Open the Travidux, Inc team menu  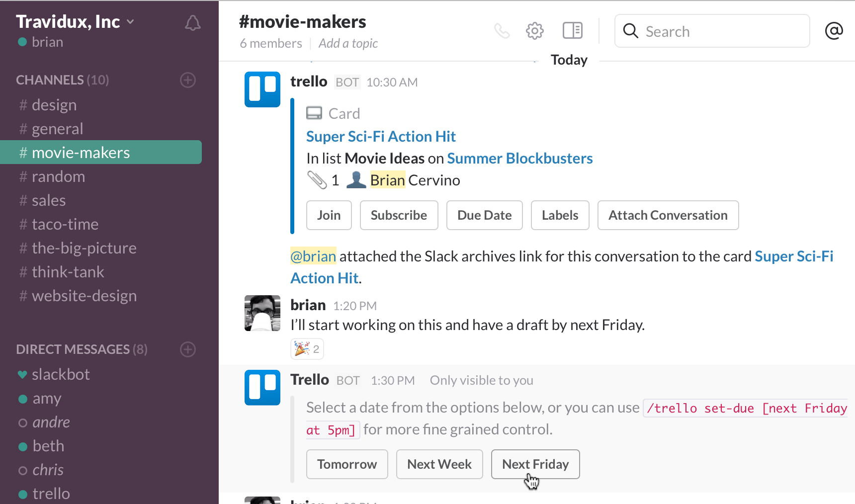point(75,21)
